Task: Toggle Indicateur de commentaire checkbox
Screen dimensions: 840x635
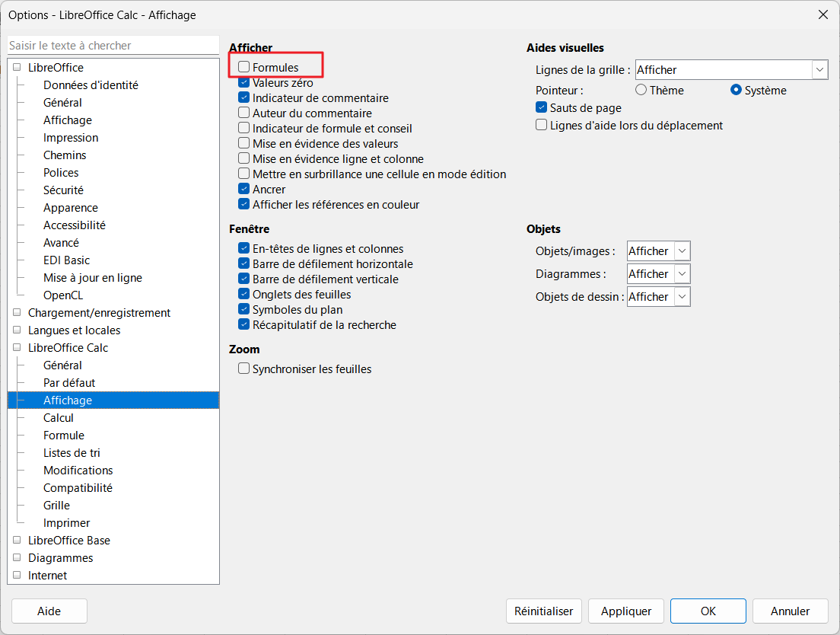Action: (x=243, y=97)
